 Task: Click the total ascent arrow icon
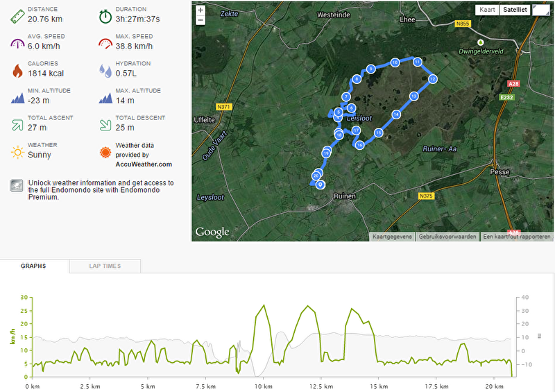pyautogui.click(x=17, y=125)
